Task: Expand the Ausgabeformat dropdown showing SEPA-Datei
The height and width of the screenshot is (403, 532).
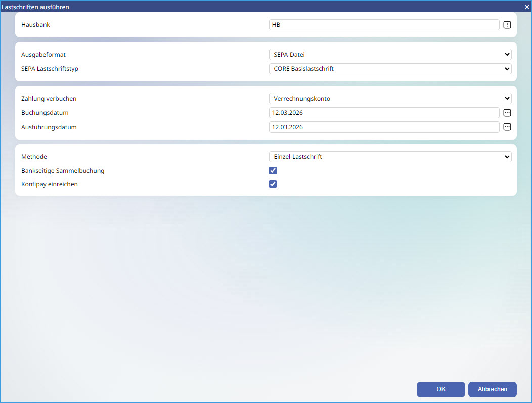Action: (390, 55)
